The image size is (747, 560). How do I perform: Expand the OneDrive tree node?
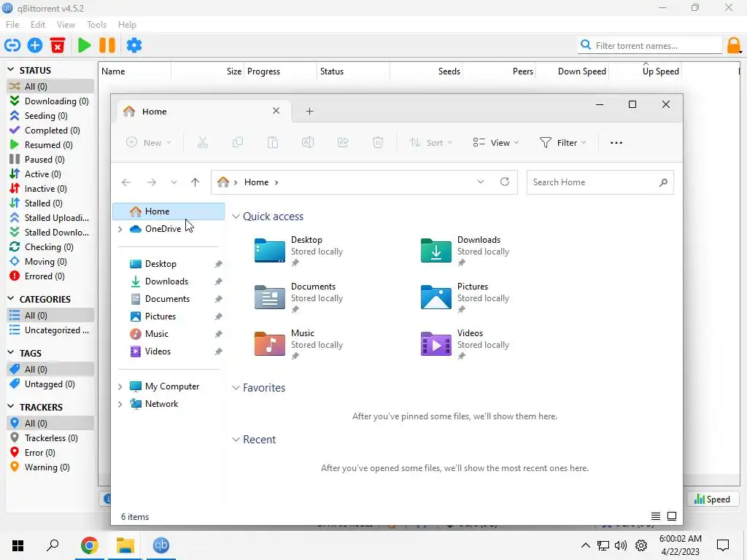pos(120,229)
